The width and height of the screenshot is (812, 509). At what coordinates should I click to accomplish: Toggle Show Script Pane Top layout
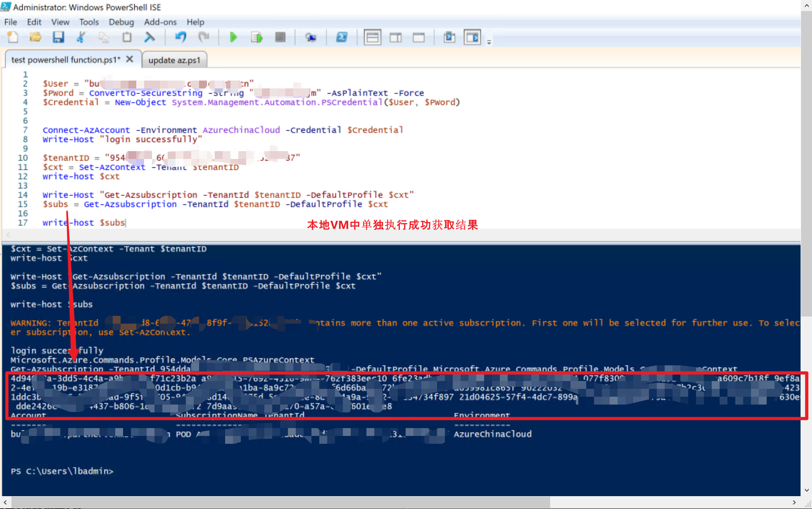pos(372,37)
